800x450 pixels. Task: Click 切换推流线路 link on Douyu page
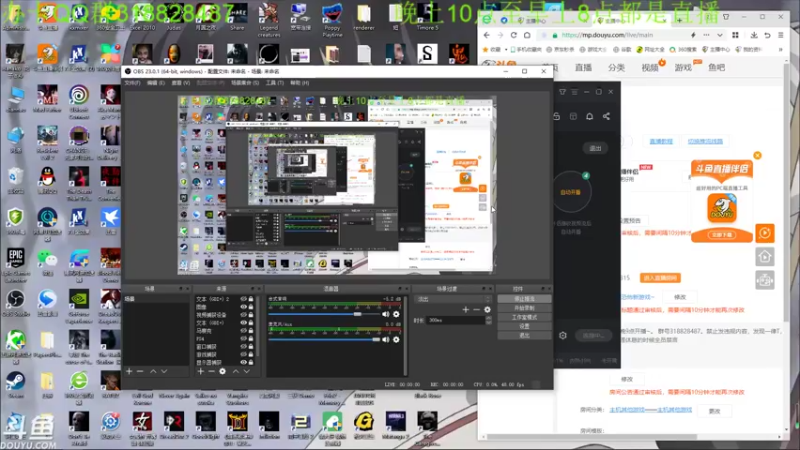point(705,141)
